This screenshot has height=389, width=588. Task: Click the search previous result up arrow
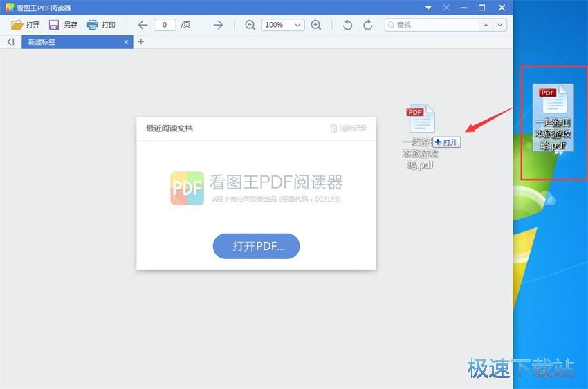point(486,25)
